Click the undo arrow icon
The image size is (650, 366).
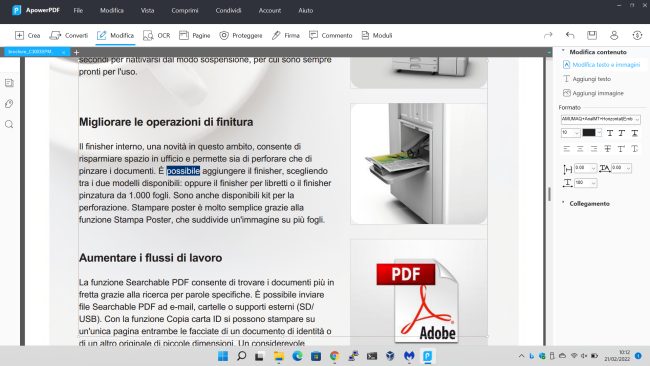570,35
